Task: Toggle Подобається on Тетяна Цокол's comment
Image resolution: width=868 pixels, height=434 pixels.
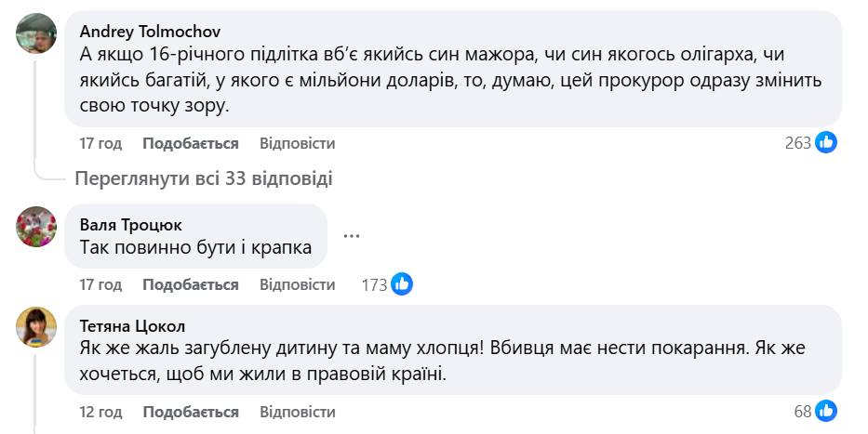Action: coord(191,412)
